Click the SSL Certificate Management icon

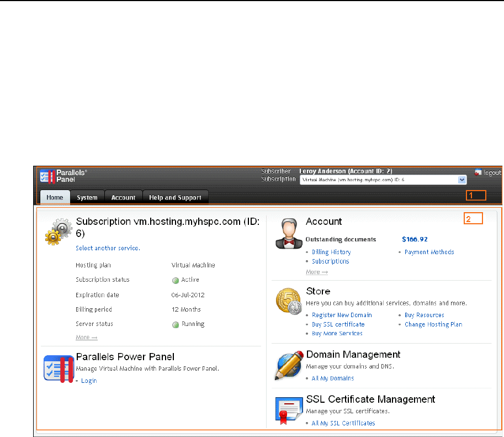pyautogui.click(x=289, y=410)
